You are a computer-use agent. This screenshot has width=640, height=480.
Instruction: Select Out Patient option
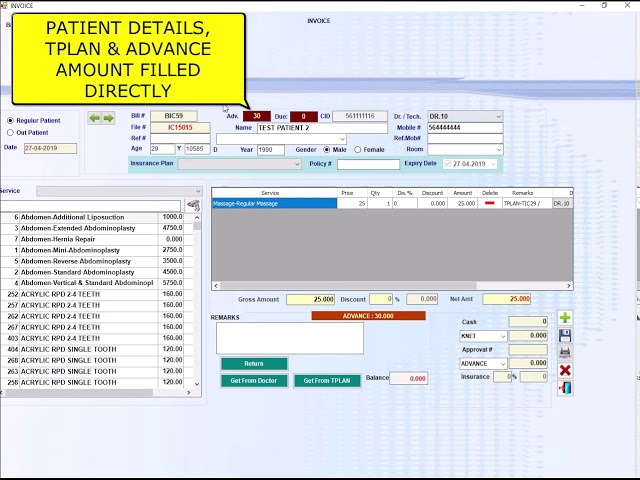coord(11,133)
